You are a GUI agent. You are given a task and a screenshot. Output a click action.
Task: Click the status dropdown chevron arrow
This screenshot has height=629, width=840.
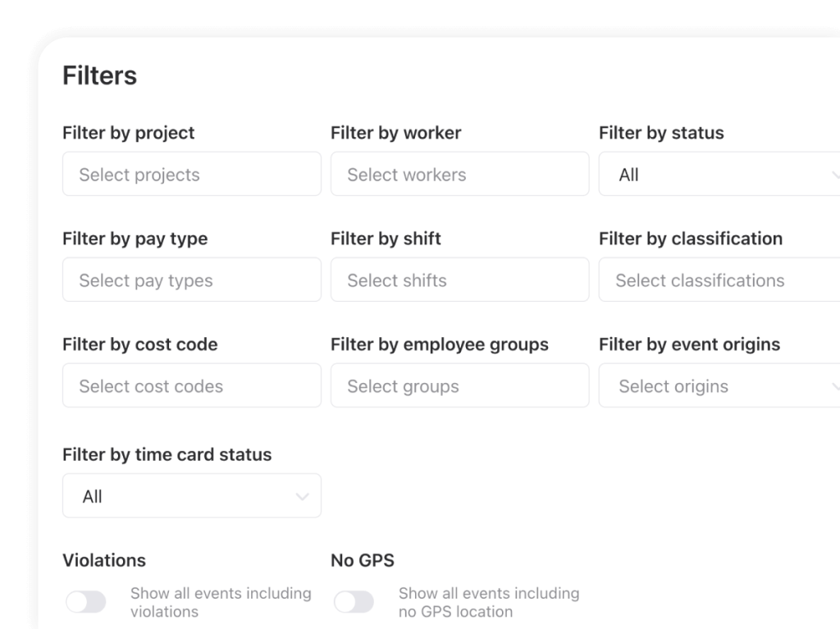[835, 174]
